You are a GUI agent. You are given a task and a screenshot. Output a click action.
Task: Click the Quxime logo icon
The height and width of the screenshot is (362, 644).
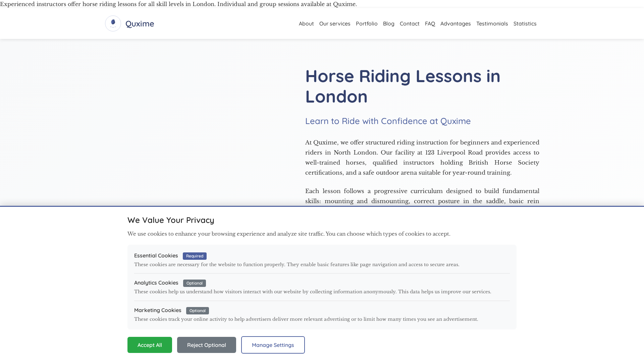click(x=113, y=23)
